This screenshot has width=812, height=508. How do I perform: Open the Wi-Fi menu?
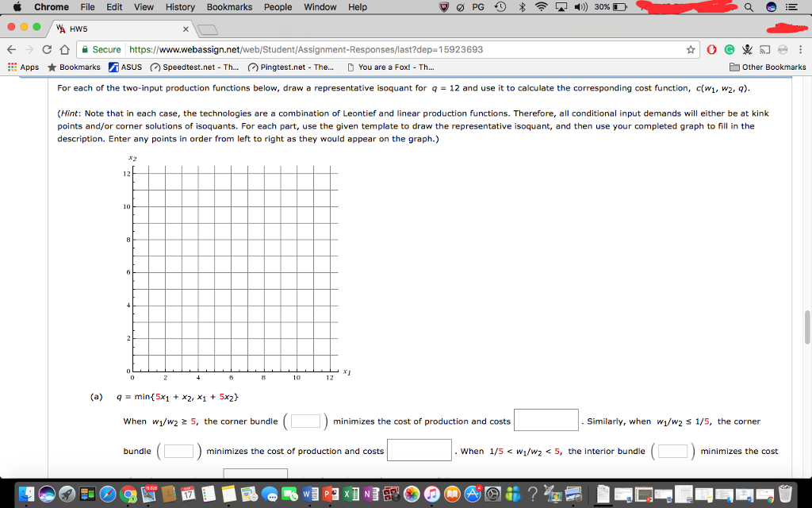click(541, 7)
